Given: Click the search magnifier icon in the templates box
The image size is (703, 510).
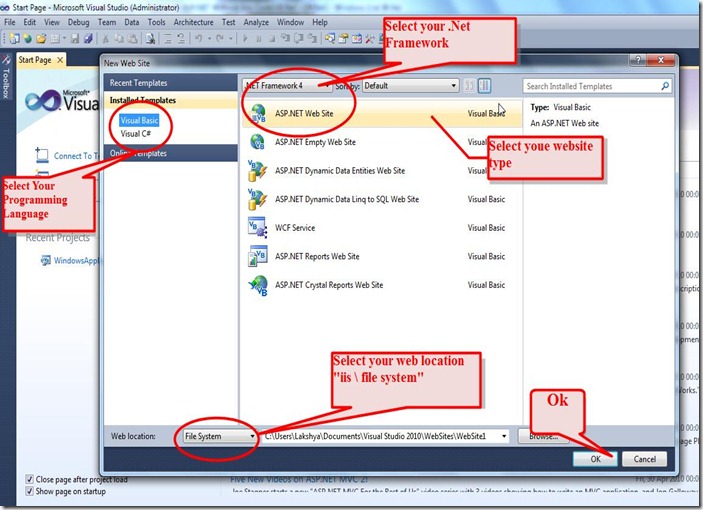Looking at the screenshot, I should point(665,86).
